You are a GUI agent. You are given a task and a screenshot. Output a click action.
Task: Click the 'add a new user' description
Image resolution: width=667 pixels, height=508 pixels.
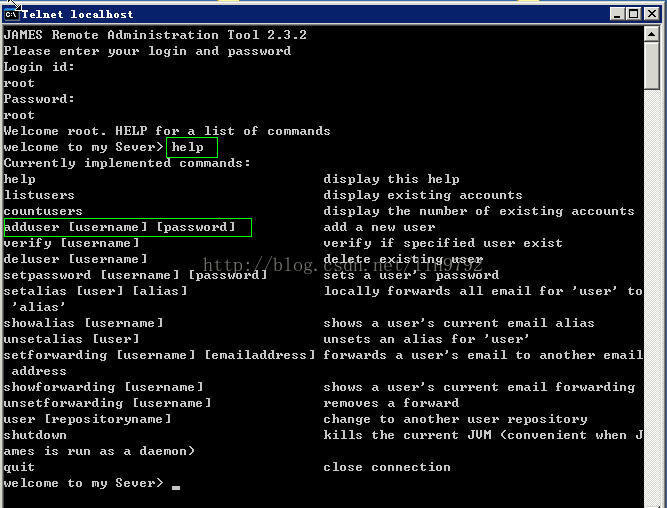pos(379,227)
